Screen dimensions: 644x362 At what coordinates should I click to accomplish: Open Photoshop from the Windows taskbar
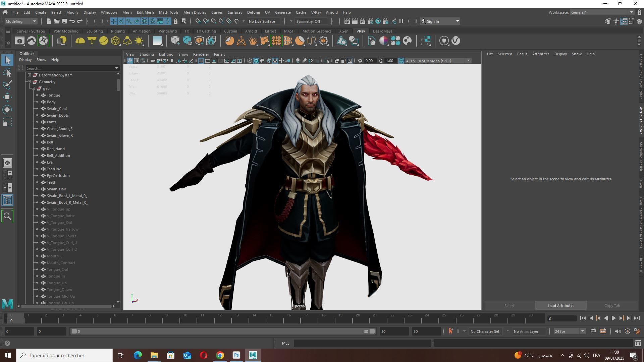tap(236, 355)
